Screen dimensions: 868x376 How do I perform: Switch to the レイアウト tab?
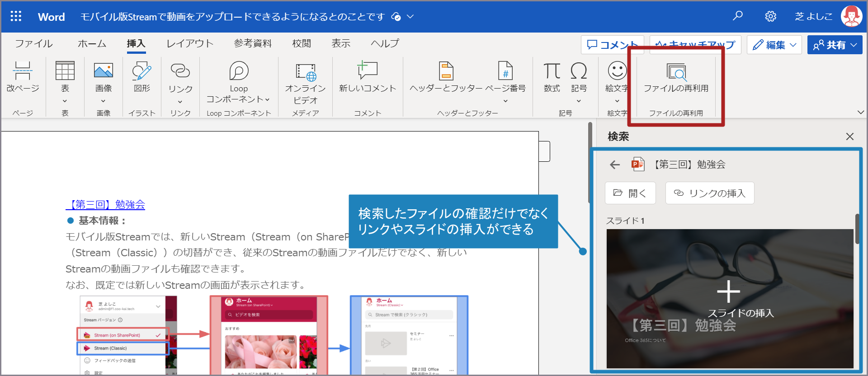click(x=190, y=43)
